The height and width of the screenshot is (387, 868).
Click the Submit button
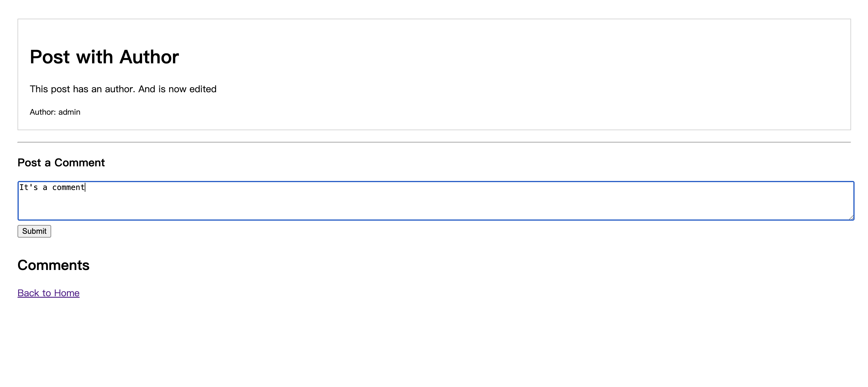coord(34,231)
